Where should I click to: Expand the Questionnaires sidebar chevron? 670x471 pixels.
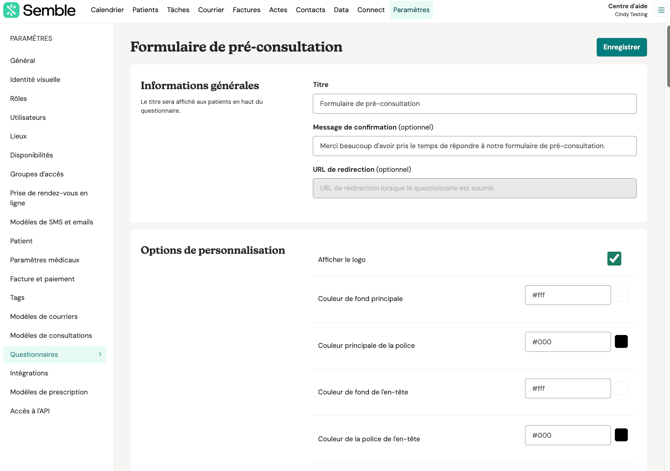[x=100, y=354]
